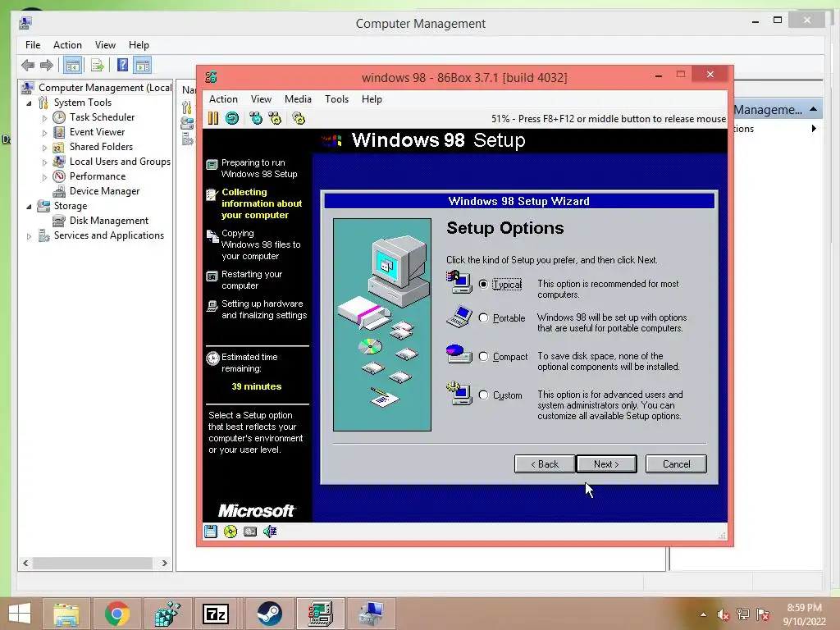
Task: Select Computer Management (Local) root
Action: (x=105, y=88)
